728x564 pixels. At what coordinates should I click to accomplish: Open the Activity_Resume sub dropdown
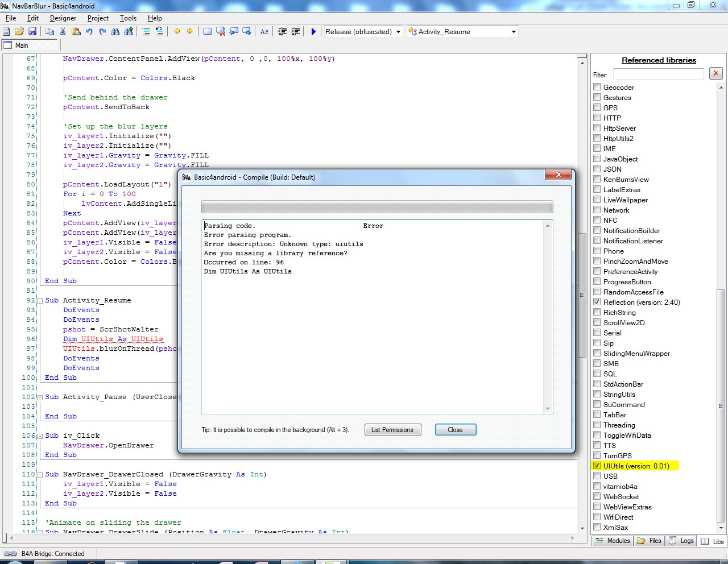click(514, 32)
